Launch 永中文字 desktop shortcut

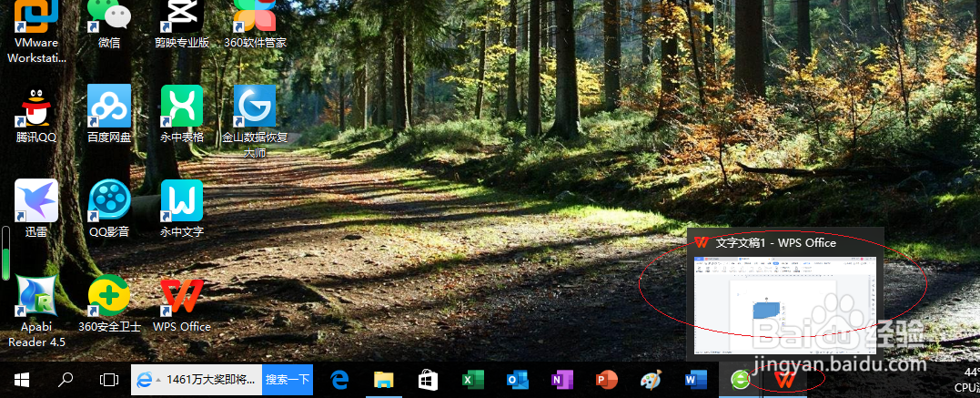click(x=182, y=209)
